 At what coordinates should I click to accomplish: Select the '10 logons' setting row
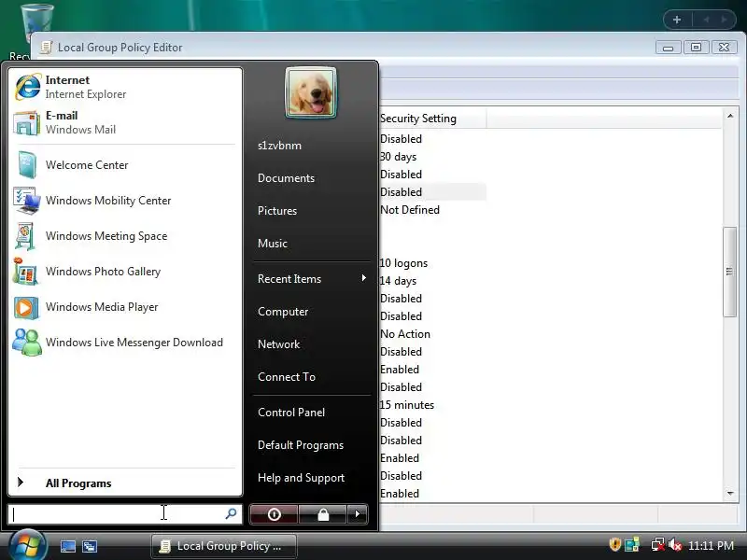(403, 263)
